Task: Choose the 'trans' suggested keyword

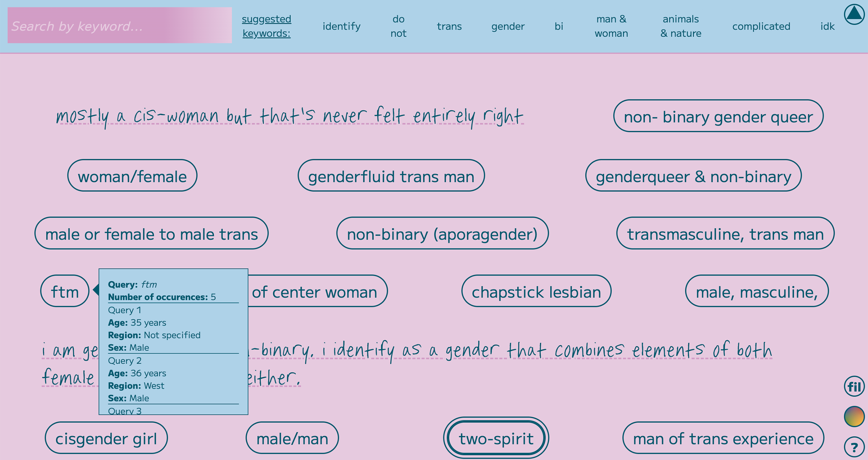Action: pos(449,26)
